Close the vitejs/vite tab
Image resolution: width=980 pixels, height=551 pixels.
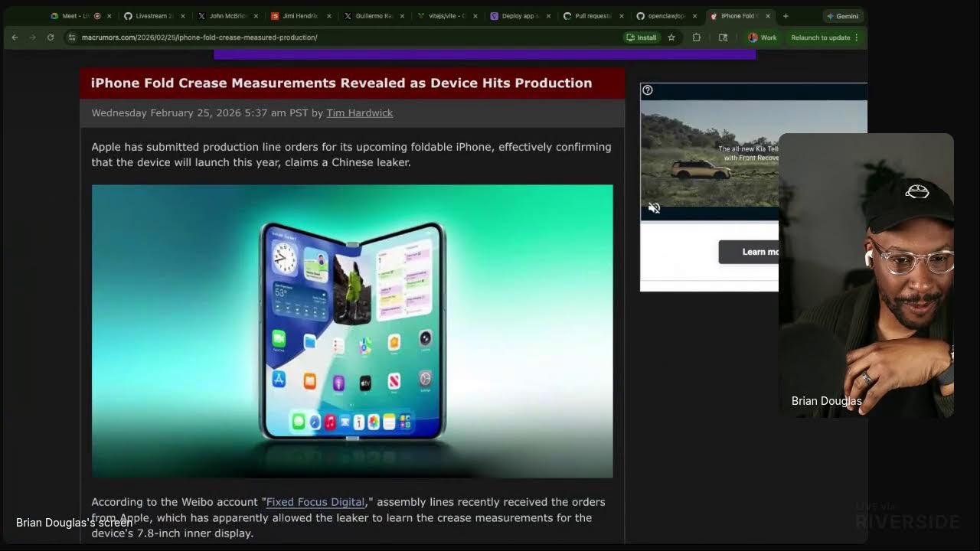(475, 16)
